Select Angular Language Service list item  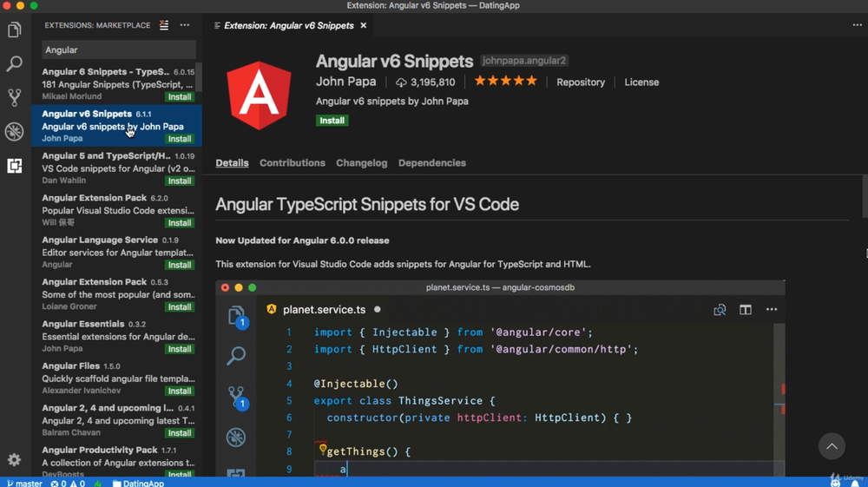[x=116, y=252]
